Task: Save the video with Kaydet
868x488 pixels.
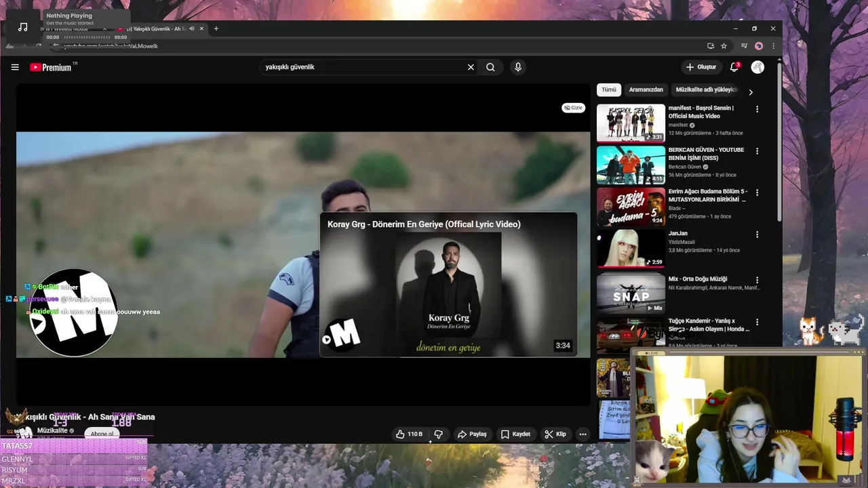Action: (515, 434)
